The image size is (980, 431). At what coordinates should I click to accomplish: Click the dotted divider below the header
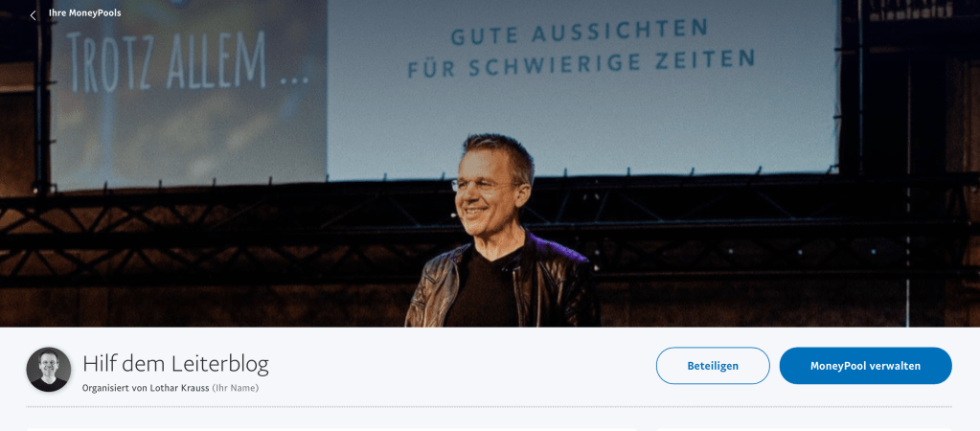click(489, 407)
